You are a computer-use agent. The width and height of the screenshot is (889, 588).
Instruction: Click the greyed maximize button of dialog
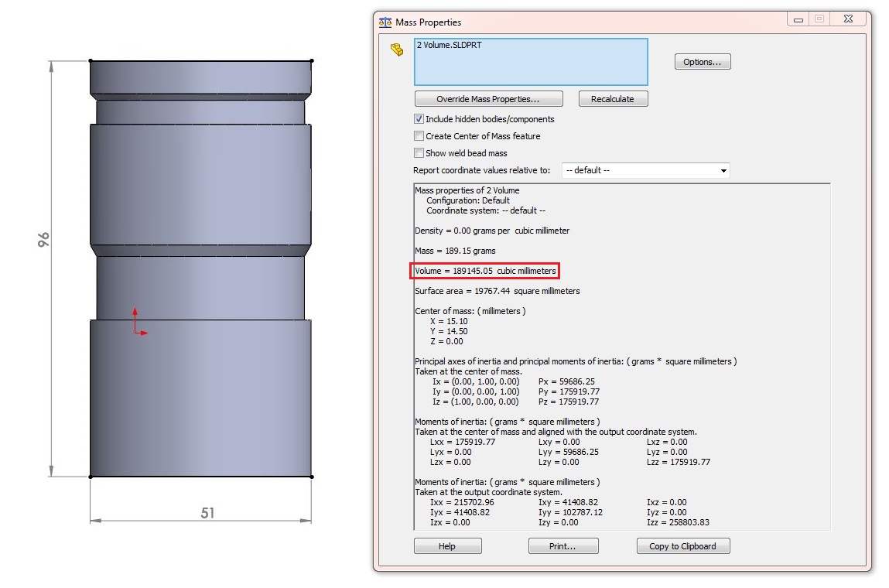(819, 19)
